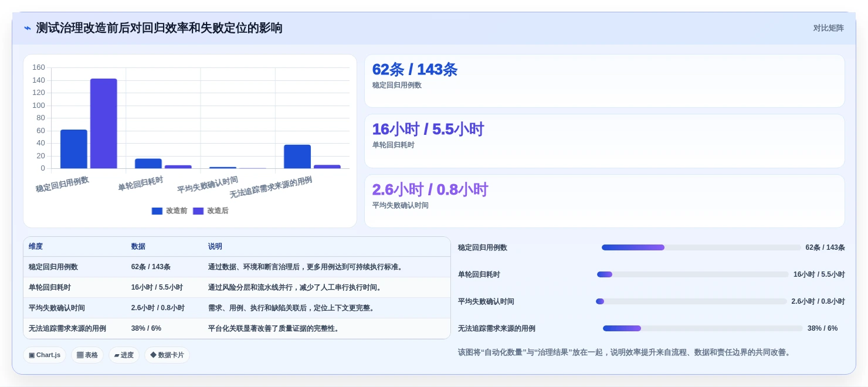Click the 单轮回归耗时 caption under the data card
This screenshot has height=387, width=868.
394,145
